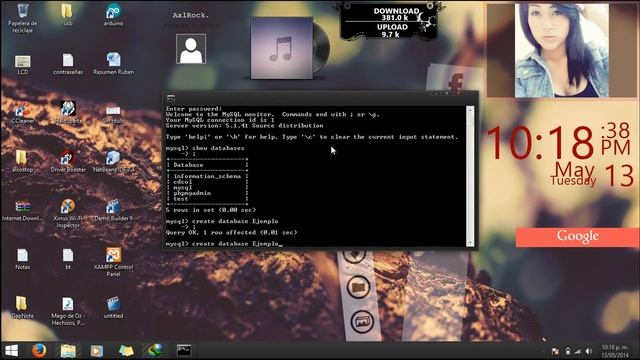Click the 'show databases' command line
Screen dimensions: 640x360
[205, 148]
